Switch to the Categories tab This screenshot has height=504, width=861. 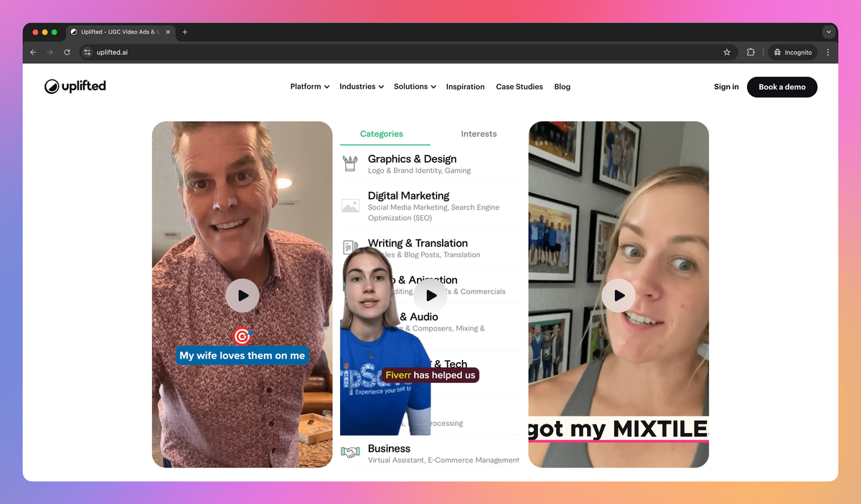point(382,134)
